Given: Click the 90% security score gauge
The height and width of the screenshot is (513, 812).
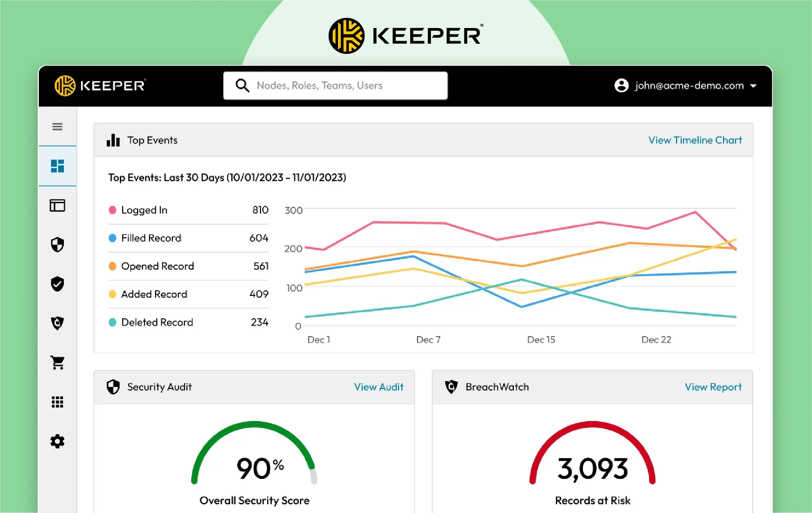Looking at the screenshot, I should pos(254,453).
